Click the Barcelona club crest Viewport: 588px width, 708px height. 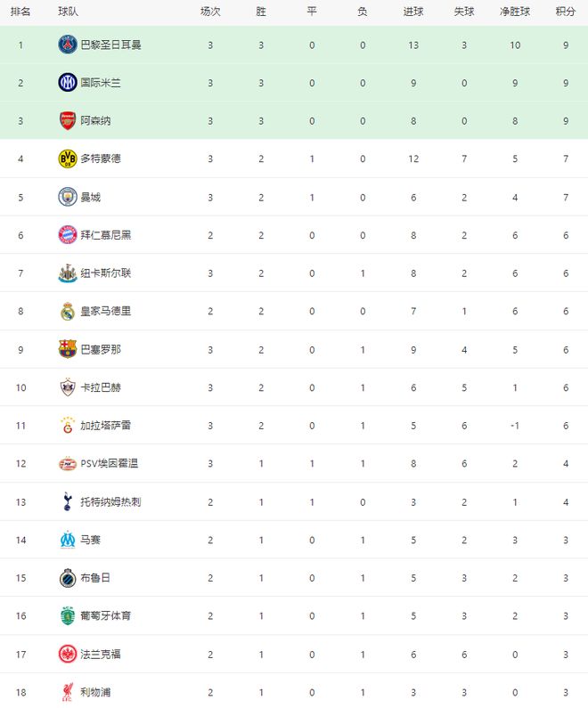(68, 349)
